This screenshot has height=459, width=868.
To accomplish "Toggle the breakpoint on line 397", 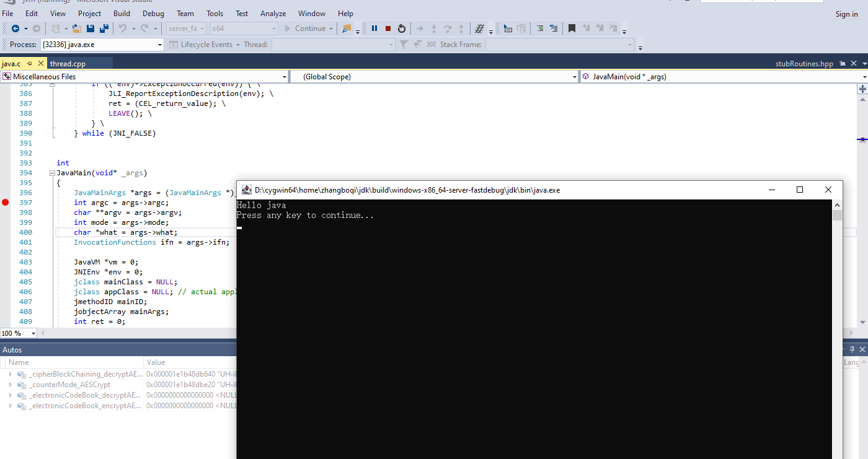I will pyautogui.click(x=6, y=203).
